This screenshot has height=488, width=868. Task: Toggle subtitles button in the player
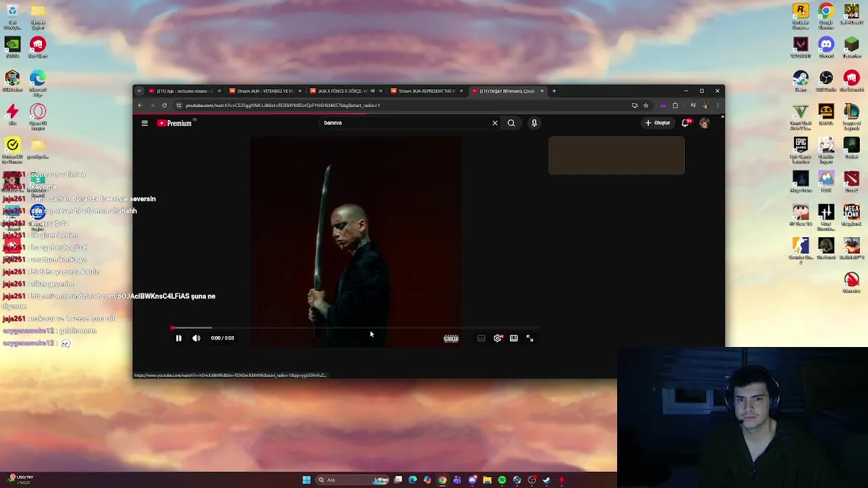[x=481, y=338]
